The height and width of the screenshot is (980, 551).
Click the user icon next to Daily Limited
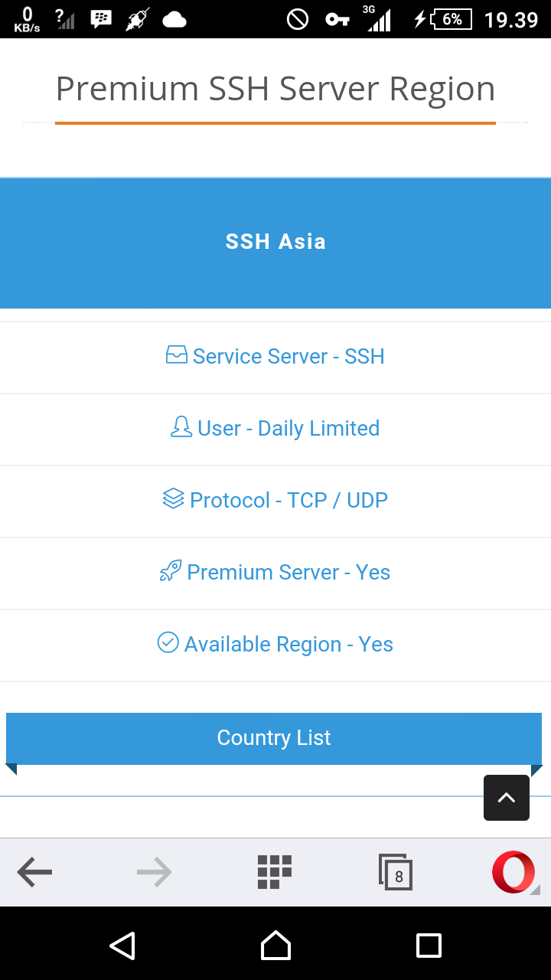(x=181, y=427)
